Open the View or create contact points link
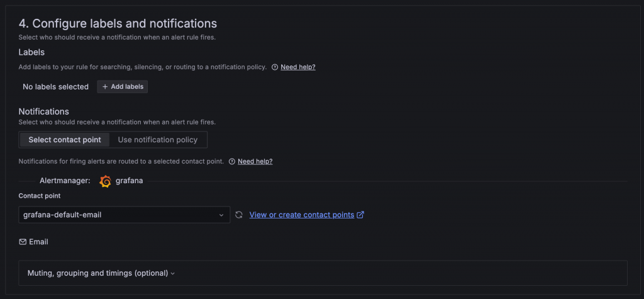The width and height of the screenshot is (644, 299). [301, 215]
